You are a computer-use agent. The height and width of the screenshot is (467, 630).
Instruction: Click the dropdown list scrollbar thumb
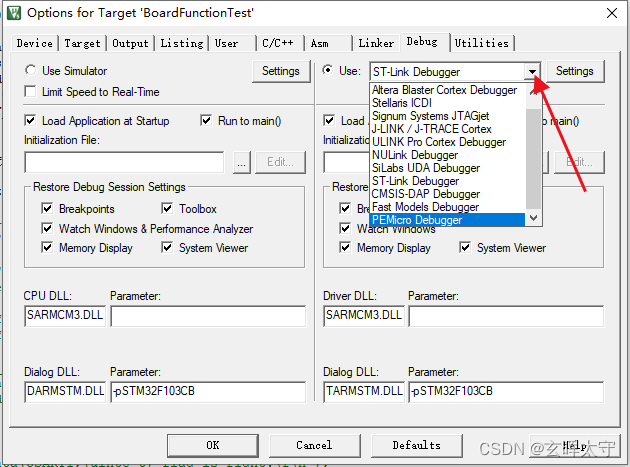(x=534, y=160)
